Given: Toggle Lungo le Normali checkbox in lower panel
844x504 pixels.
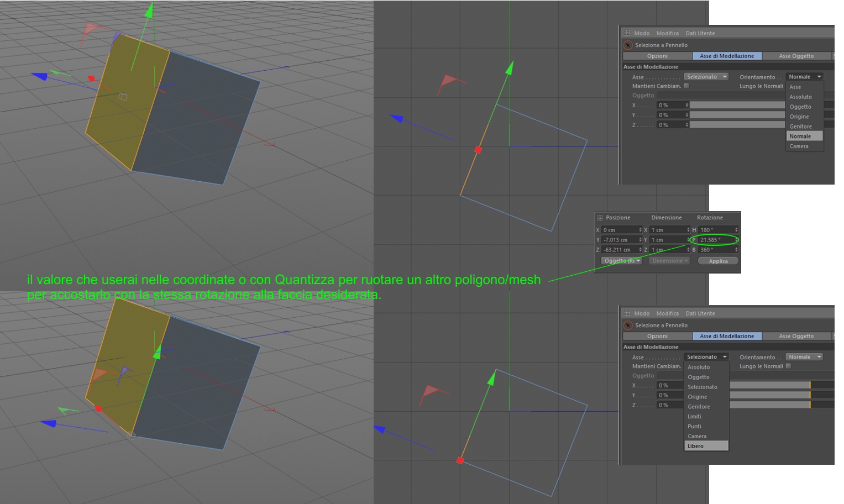Looking at the screenshot, I should point(788,366).
